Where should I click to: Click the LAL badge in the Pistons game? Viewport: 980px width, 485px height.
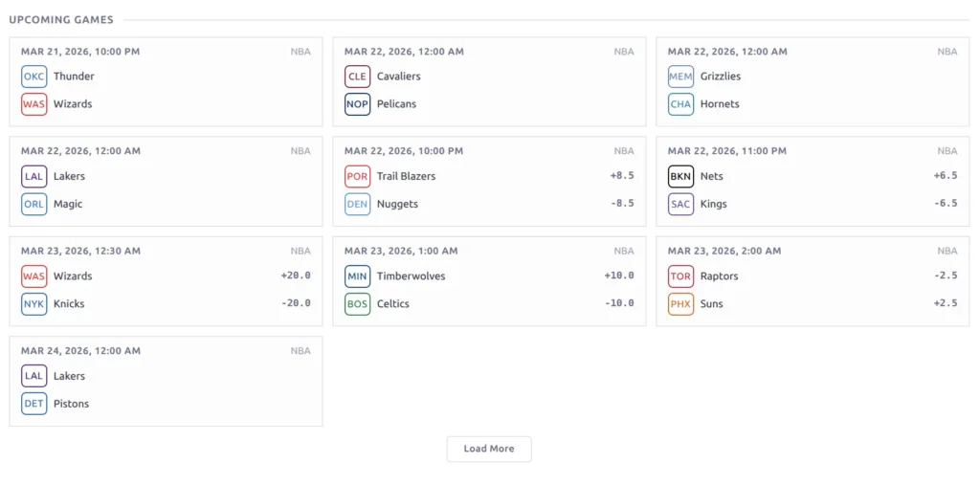[33, 376]
